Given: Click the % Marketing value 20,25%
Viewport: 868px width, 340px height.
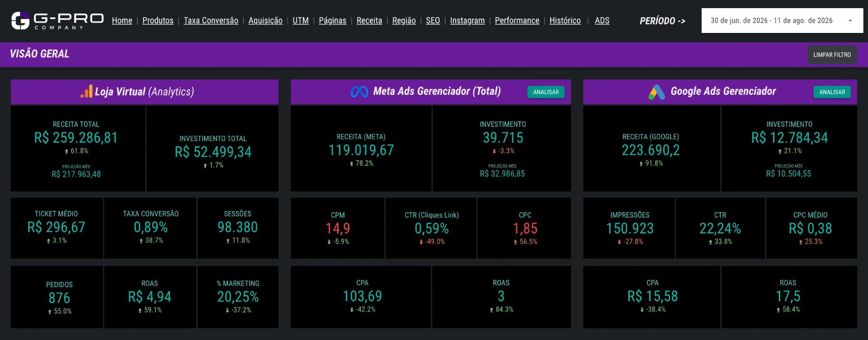Looking at the screenshot, I should (x=238, y=297).
